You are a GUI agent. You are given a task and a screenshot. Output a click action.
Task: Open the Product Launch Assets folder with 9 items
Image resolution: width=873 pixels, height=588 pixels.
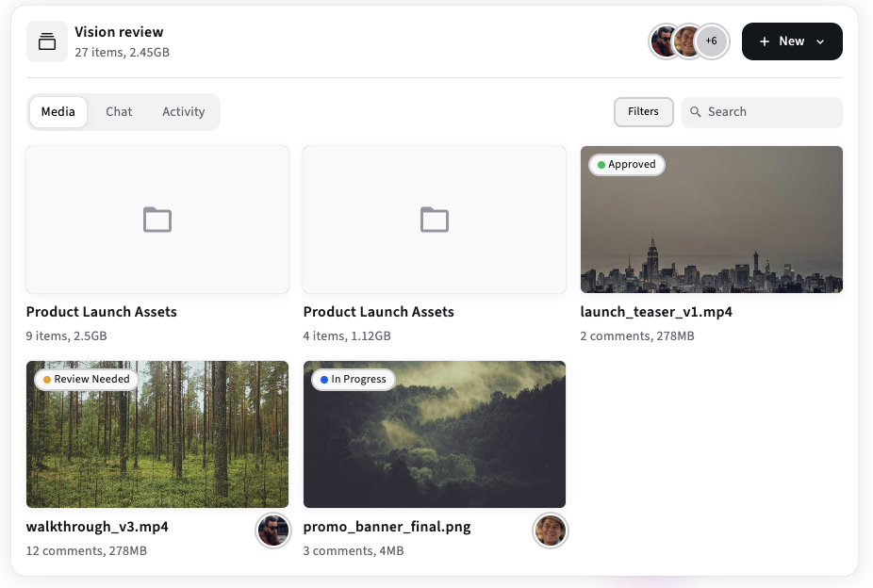point(157,220)
